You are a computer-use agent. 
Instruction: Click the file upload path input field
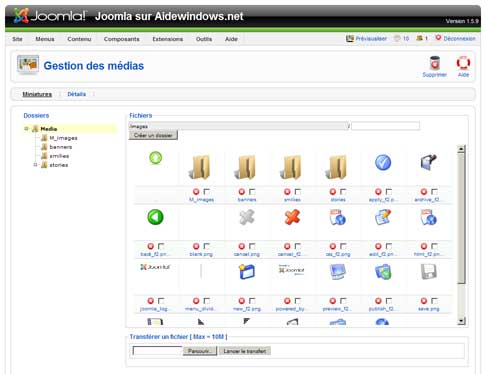[x=157, y=351]
